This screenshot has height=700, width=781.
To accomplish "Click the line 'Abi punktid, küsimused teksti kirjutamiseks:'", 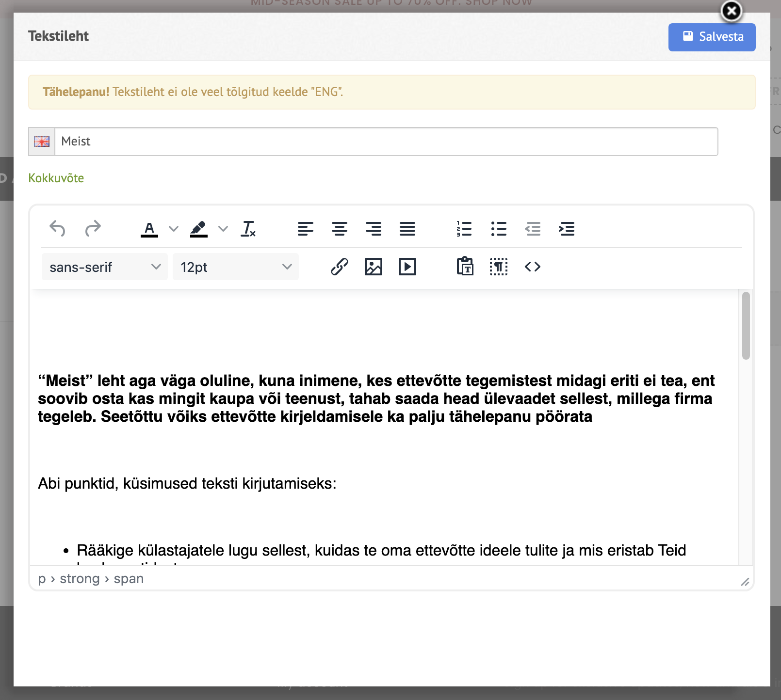I will 187,483.
